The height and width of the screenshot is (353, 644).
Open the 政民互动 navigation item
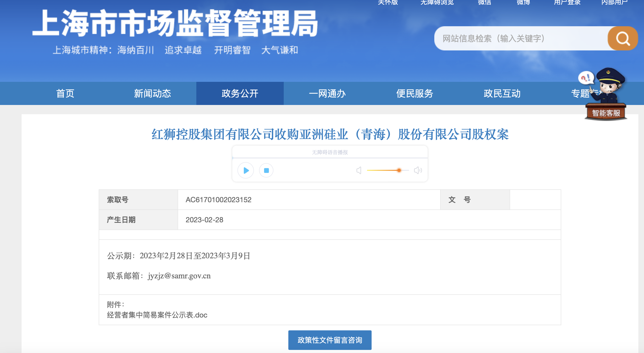[502, 93]
